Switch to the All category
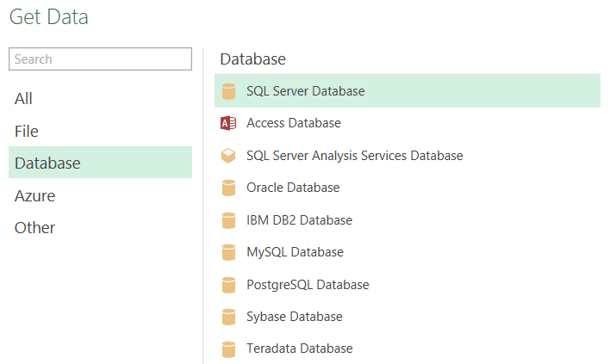The height and width of the screenshot is (364, 610). [24, 99]
